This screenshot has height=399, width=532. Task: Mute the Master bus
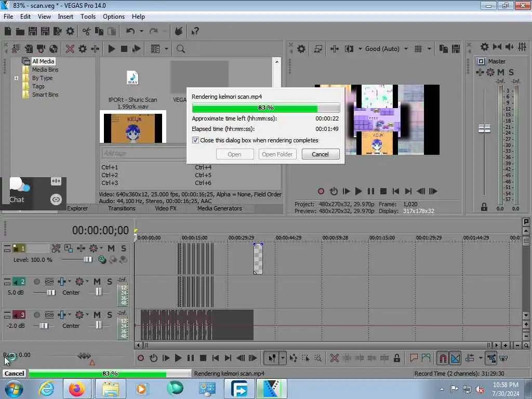501,72
